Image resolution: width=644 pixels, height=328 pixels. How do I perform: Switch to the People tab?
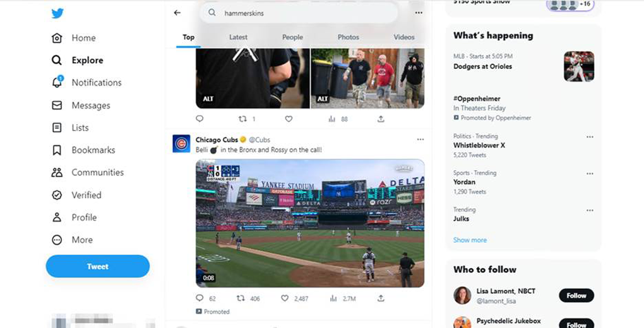point(292,37)
